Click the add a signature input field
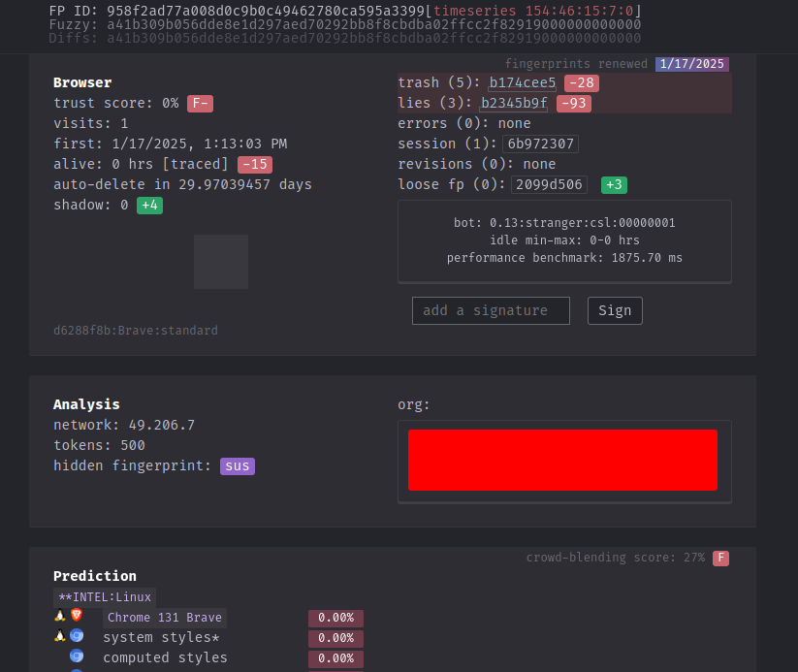 pyautogui.click(x=491, y=310)
